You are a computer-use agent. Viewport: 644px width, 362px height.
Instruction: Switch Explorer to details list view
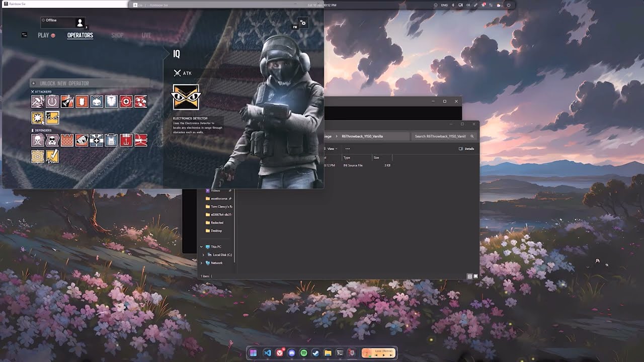470,276
